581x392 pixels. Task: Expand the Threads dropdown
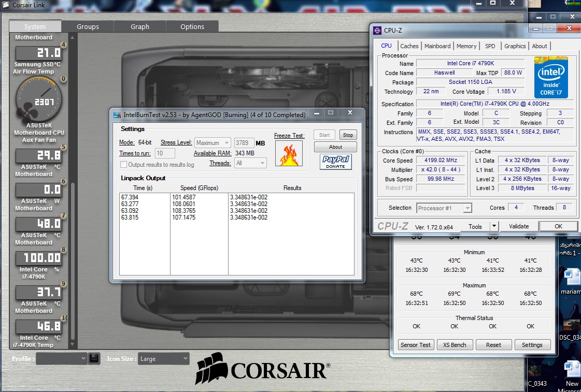coord(250,163)
